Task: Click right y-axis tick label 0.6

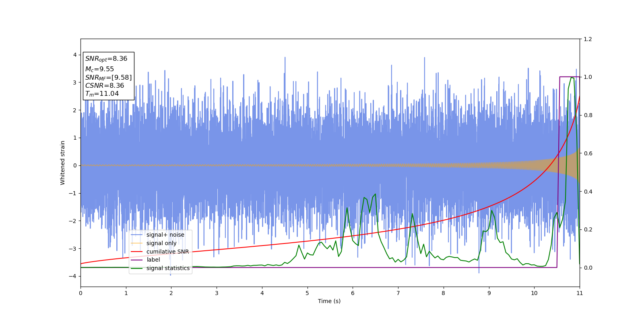Action: (588, 153)
